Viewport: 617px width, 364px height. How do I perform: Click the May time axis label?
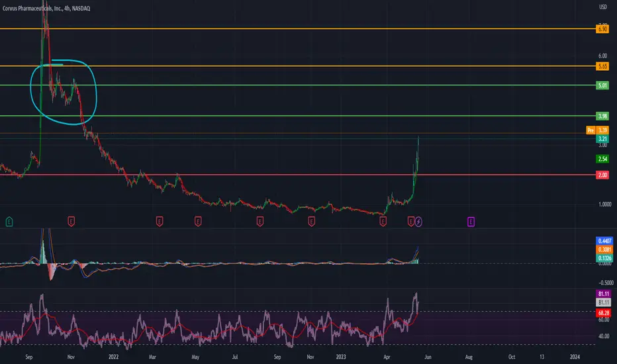[195, 357]
